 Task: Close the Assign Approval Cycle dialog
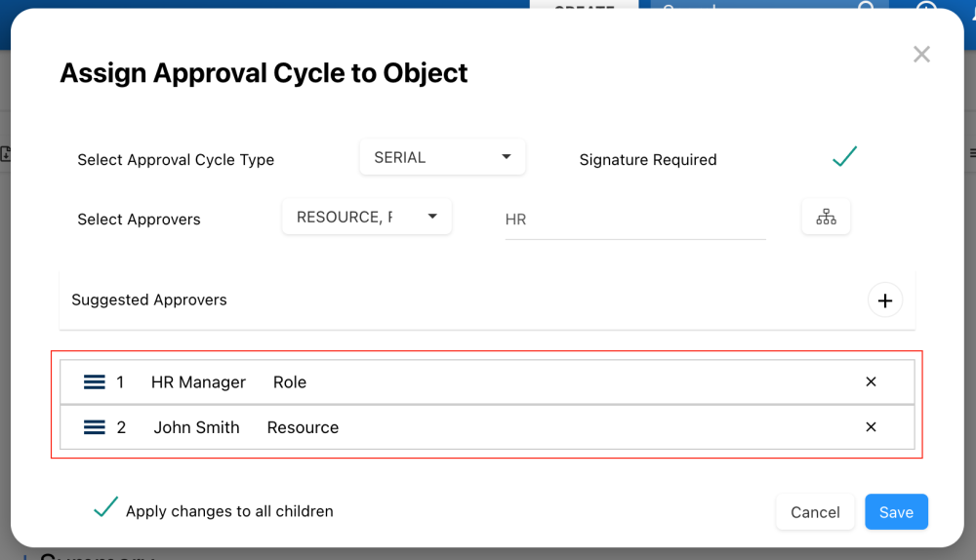pyautogui.click(x=920, y=55)
